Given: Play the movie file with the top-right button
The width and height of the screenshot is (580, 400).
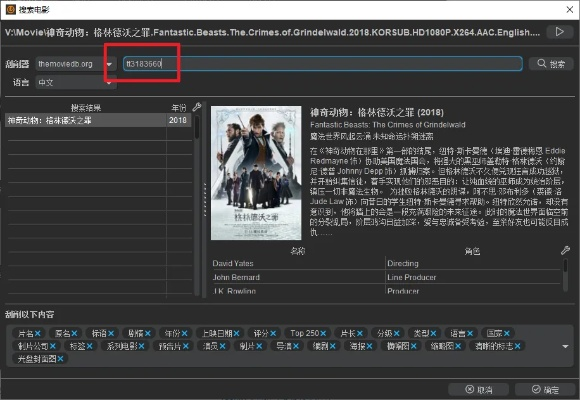Looking at the screenshot, I should tap(560, 32).
